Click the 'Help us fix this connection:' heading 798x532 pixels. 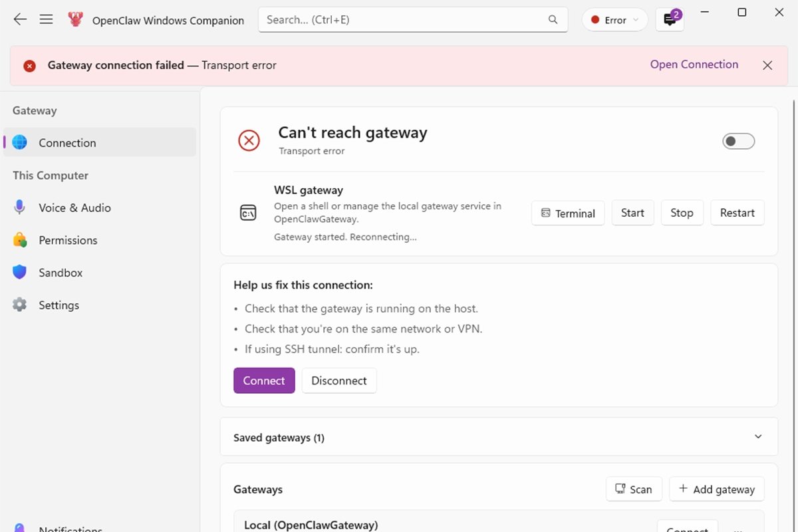point(303,285)
